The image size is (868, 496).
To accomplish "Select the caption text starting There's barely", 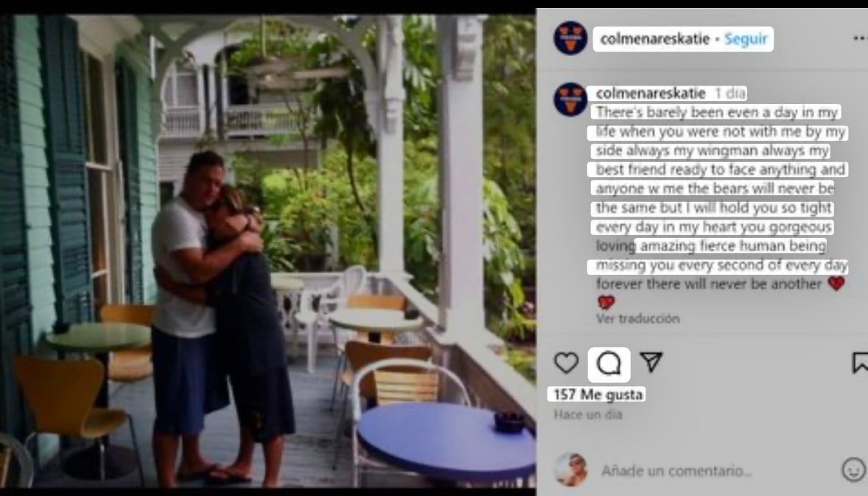I will click(x=721, y=198).
